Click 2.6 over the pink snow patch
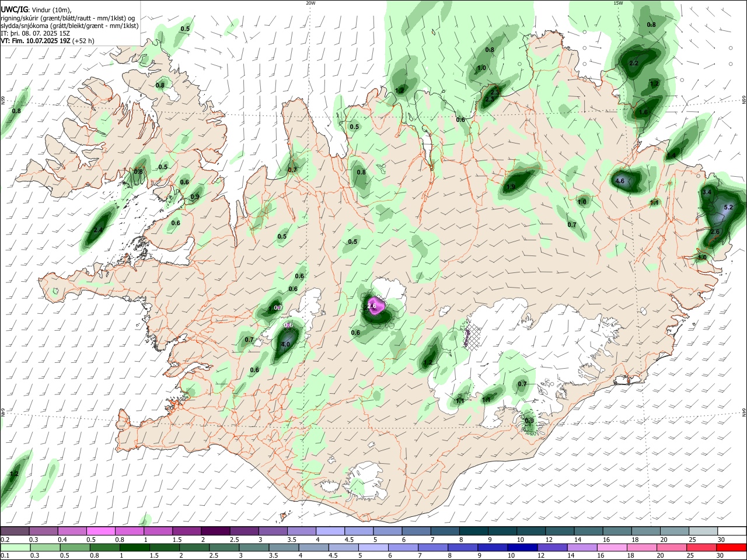 click(372, 306)
